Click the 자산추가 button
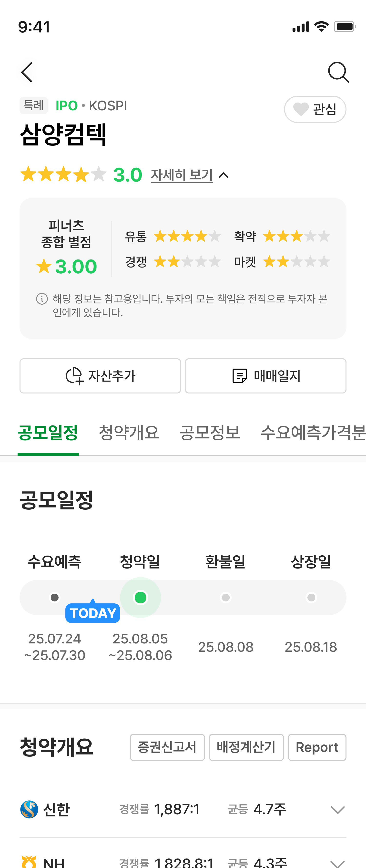366x868 pixels. (100, 376)
